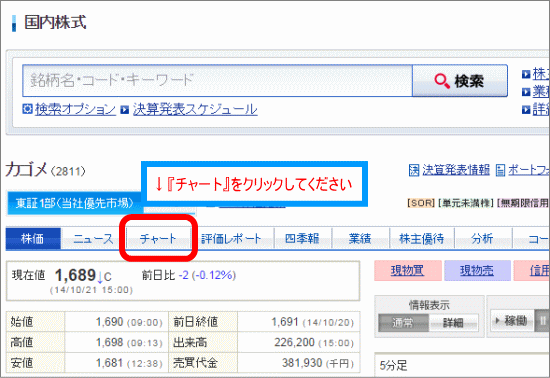Open the チャート tab

[158, 239]
